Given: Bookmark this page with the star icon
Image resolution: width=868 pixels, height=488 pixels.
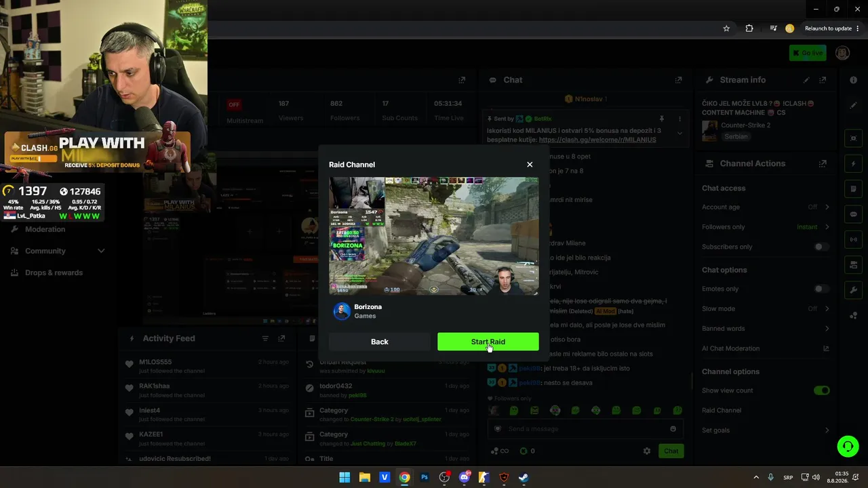Looking at the screenshot, I should (x=726, y=28).
